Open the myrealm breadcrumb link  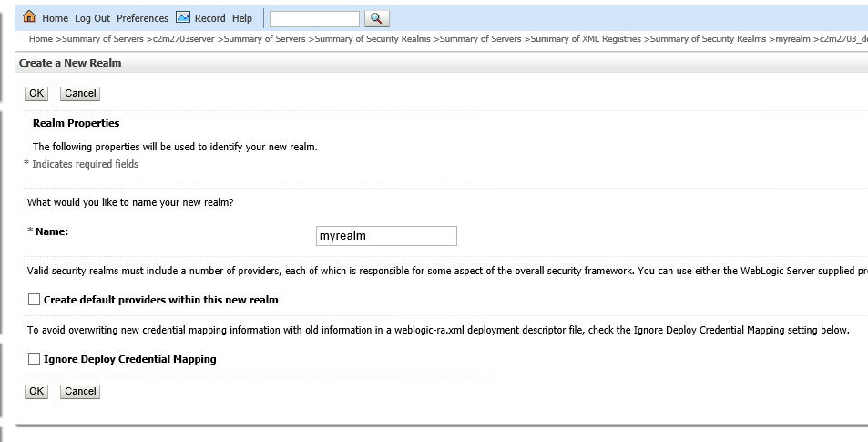pos(792,39)
